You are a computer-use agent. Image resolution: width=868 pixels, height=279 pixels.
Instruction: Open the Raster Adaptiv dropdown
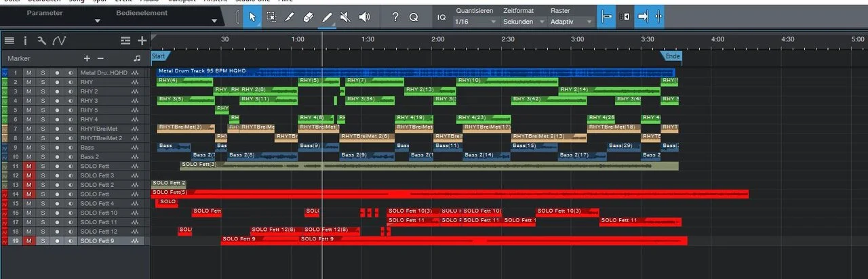point(571,22)
